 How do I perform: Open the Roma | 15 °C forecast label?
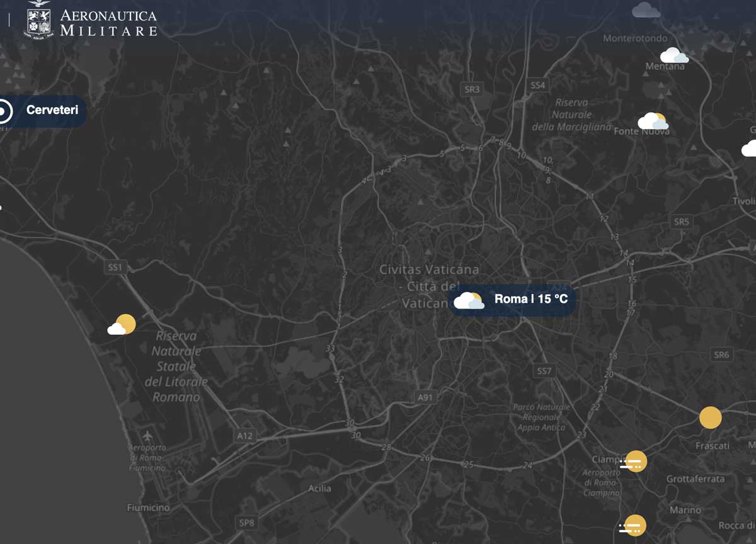[531, 299]
